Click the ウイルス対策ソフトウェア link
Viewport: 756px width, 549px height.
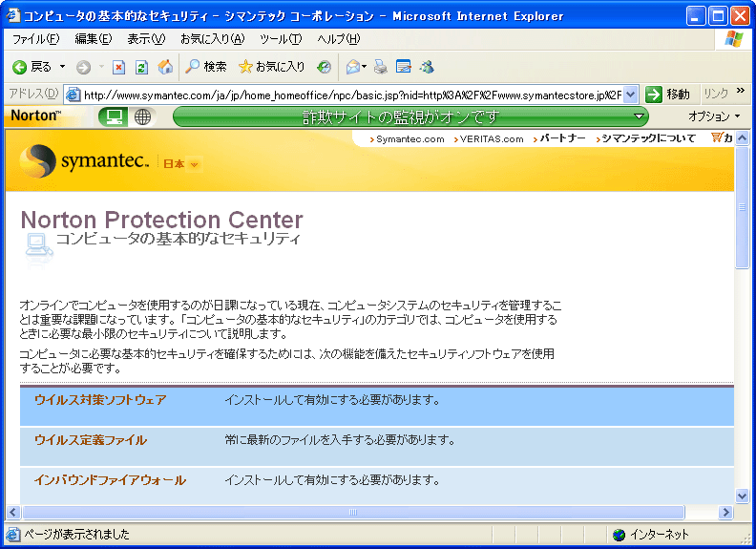[100, 400]
